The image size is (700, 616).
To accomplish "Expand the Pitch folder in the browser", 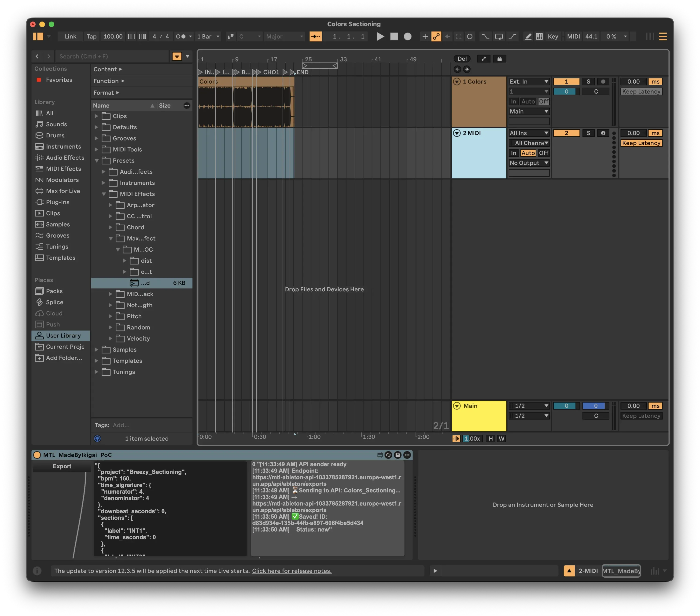I will (x=110, y=316).
